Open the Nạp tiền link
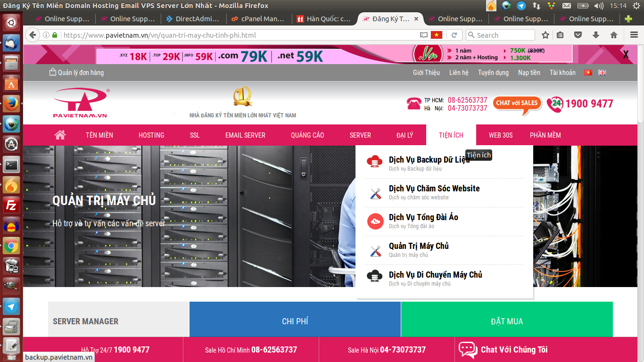Viewport: 644px width, 362px height. click(x=529, y=73)
